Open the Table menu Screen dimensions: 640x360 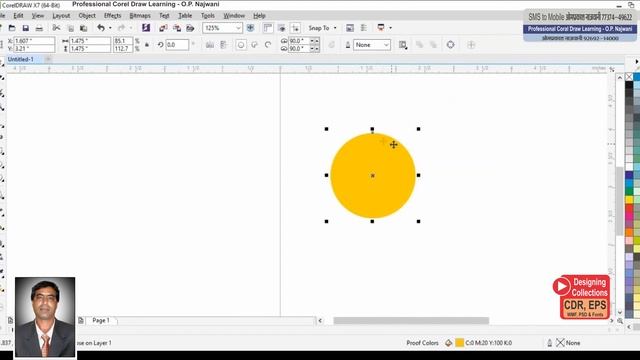pyautogui.click(x=185, y=16)
